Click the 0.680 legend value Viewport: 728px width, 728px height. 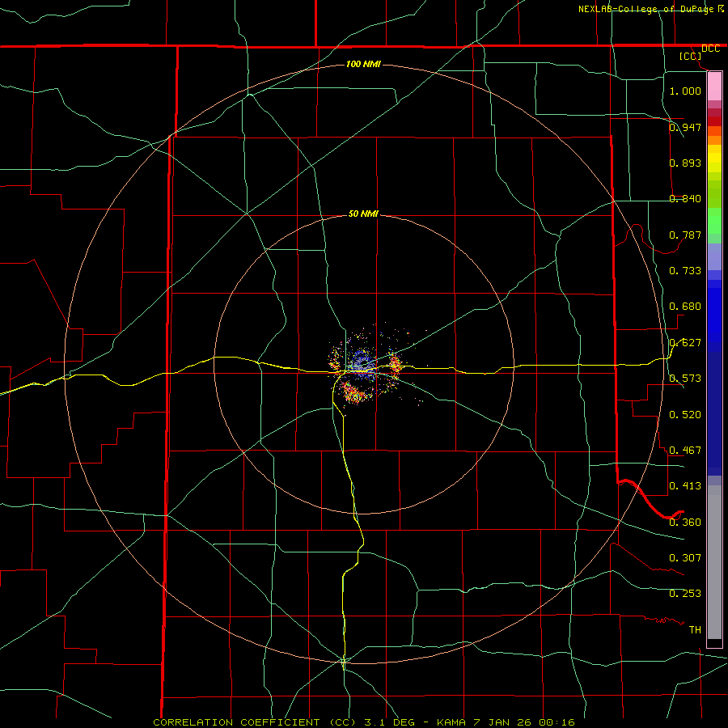[685, 307]
